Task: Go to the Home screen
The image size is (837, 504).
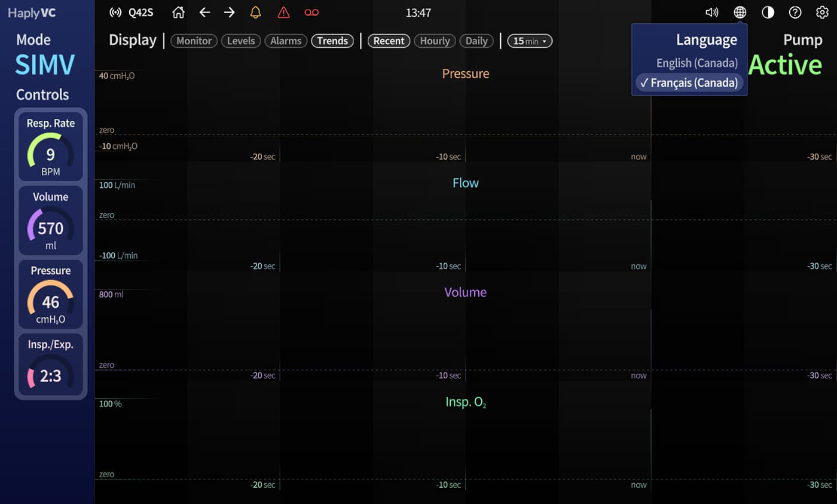Action: pos(178,12)
